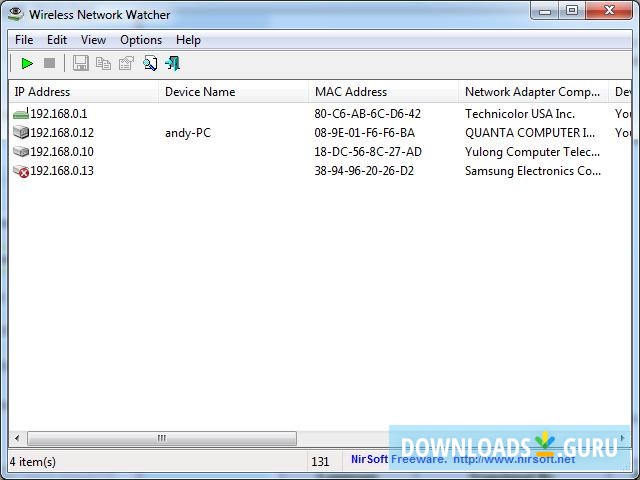
Task: Click the device name andy-PC
Action: click(188, 133)
